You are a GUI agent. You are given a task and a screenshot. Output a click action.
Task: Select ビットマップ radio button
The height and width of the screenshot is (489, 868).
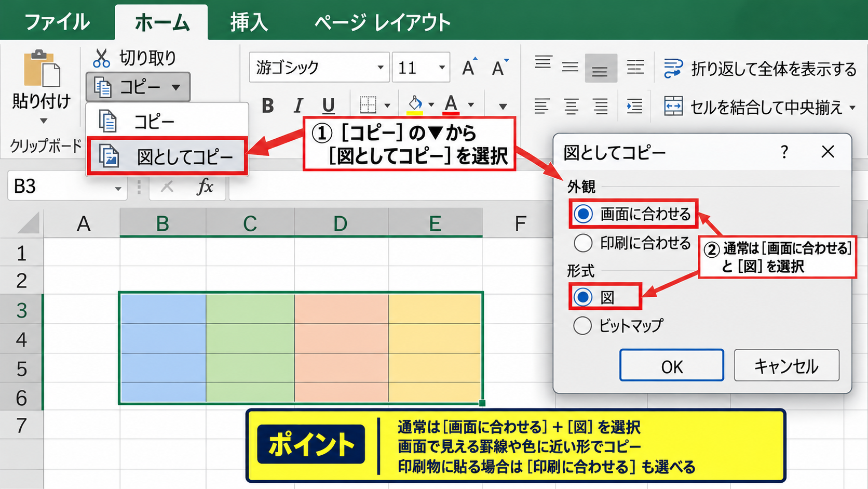pyautogui.click(x=582, y=326)
